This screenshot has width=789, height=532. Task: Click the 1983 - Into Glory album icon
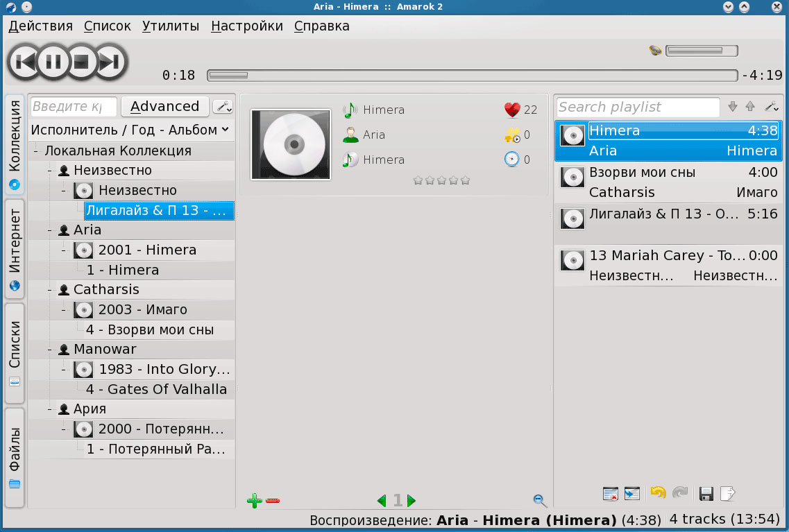(x=83, y=370)
